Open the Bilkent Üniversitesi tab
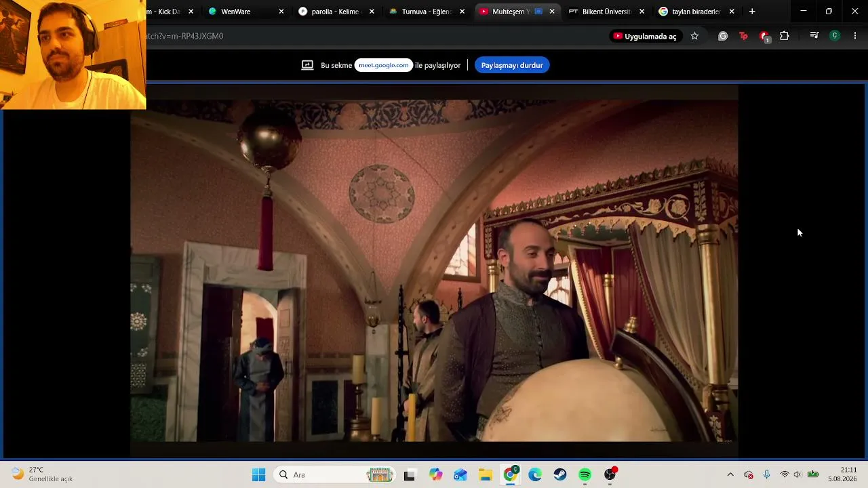Viewport: 868px width, 488px height. (599, 12)
